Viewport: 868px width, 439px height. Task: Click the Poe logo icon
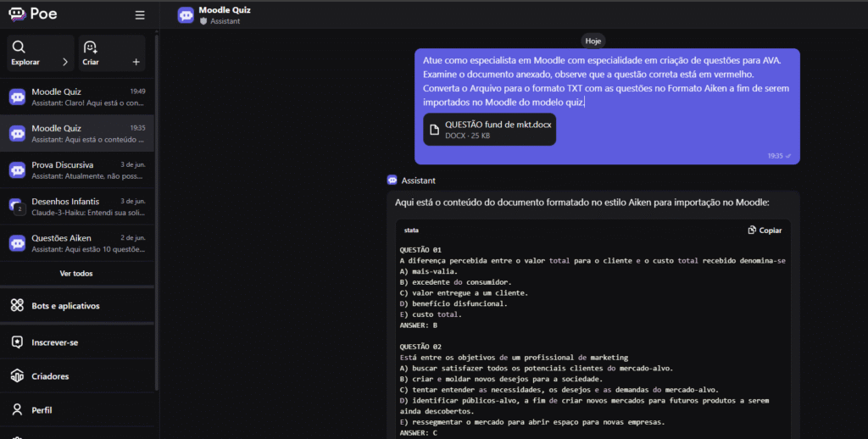coord(17,14)
